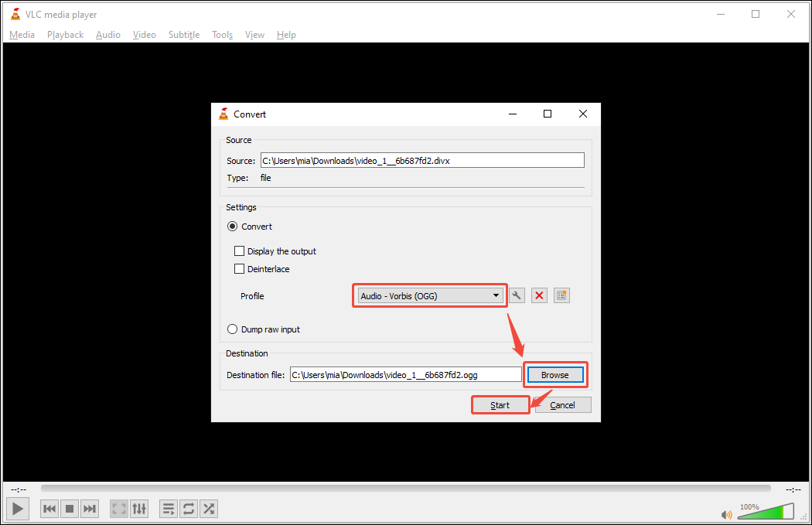Open the Tools menu
This screenshot has height=525, width=812.
tap(222, 34)
